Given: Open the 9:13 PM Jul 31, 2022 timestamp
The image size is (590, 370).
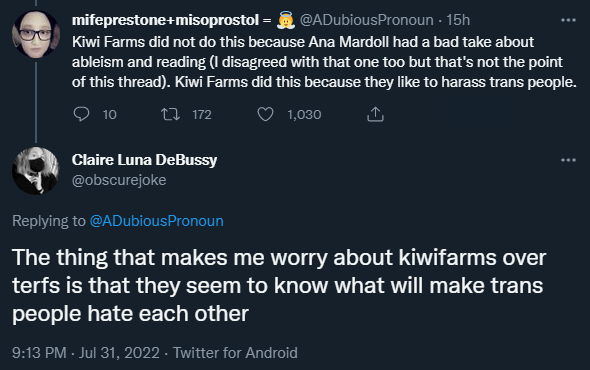Looking at the screenshot, I should [86, 353].
